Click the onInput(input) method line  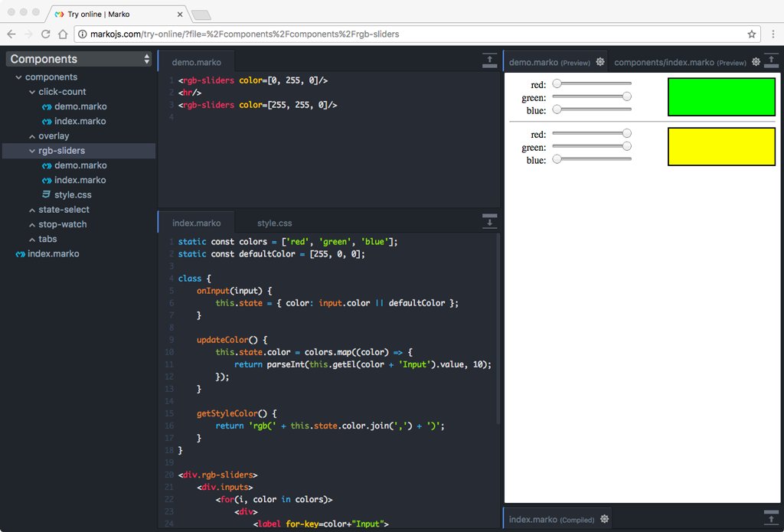(x=234, y=291)
